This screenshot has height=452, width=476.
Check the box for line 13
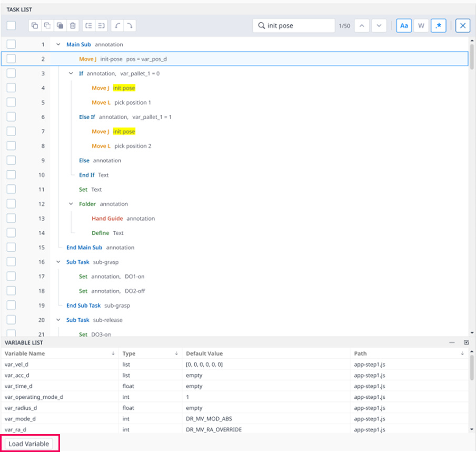tap(11, 218)
